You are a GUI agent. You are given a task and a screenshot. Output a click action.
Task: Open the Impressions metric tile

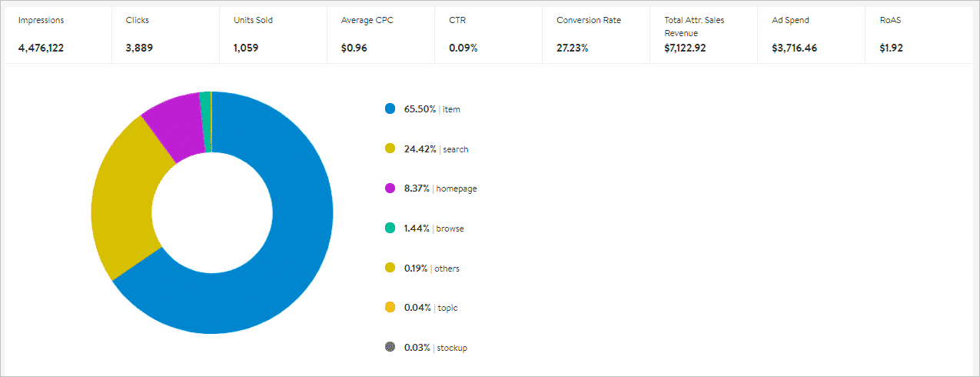[x=58, y=35]
